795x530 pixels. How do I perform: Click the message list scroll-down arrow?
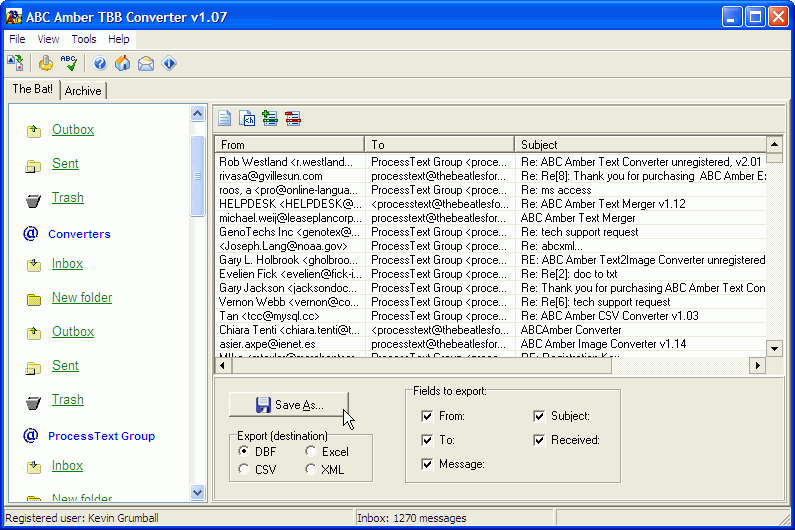click(774, 348)
